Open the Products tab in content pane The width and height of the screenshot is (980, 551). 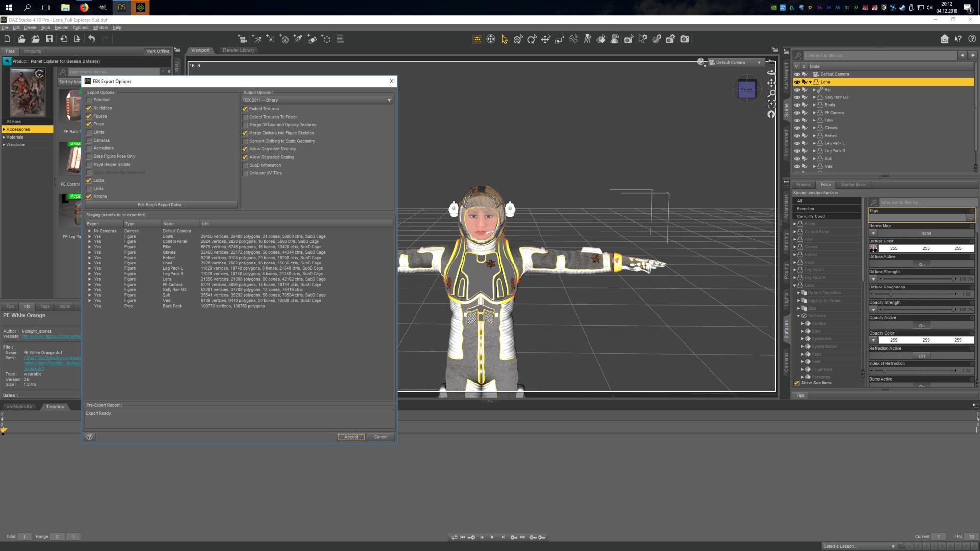pos(32,51)
